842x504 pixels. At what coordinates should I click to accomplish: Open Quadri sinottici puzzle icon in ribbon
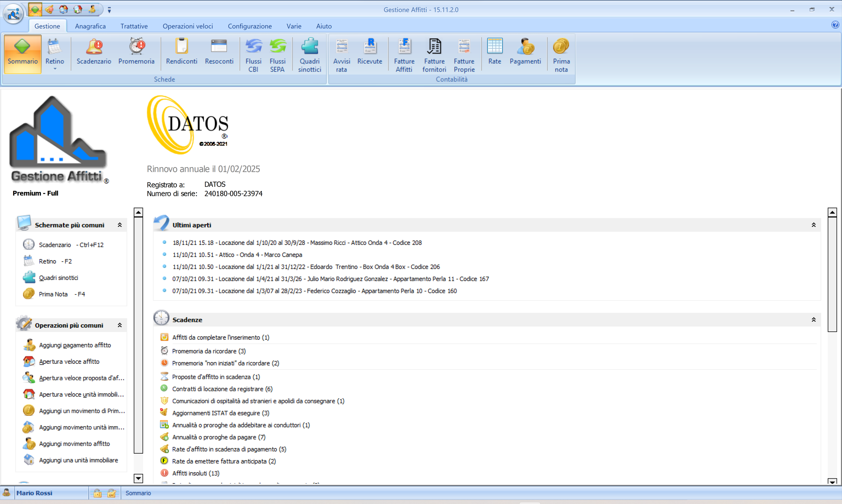(x=310, y=47)
